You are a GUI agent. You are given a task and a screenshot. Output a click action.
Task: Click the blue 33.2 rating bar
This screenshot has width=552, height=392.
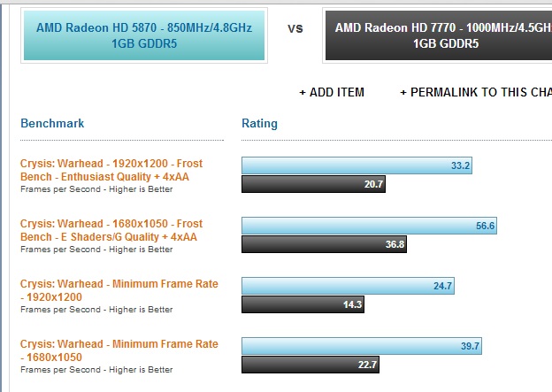tap(356, 165)
